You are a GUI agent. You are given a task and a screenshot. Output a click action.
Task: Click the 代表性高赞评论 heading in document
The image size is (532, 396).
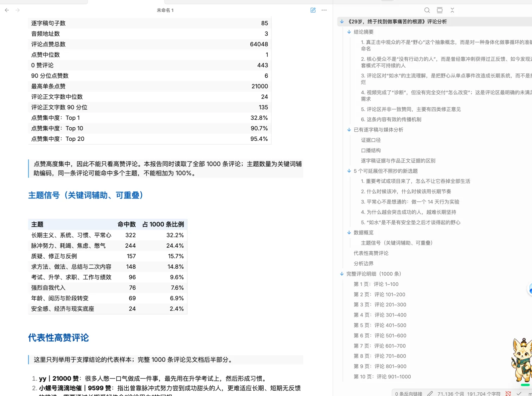click(x=59, y=338)
